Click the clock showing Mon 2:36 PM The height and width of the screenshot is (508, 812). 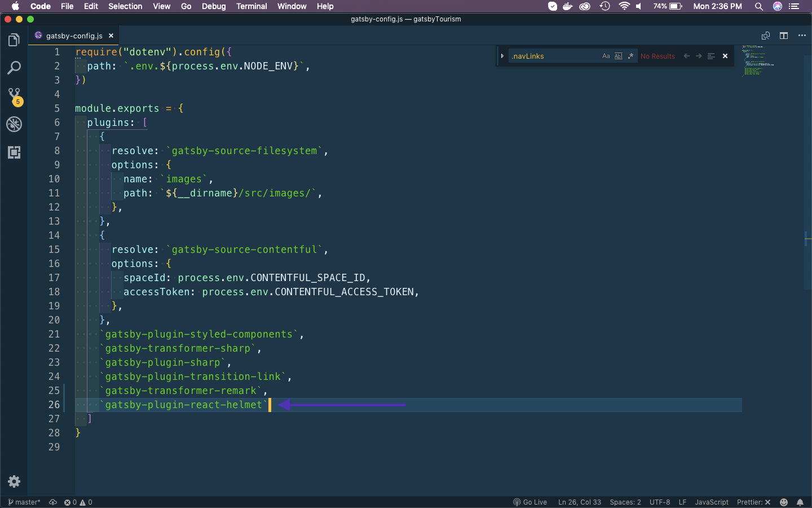(717, 6)
